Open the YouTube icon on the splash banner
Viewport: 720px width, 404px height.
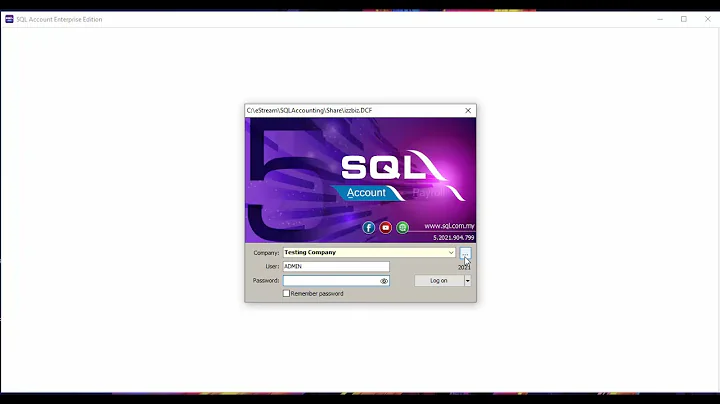(x=386, y=228)
